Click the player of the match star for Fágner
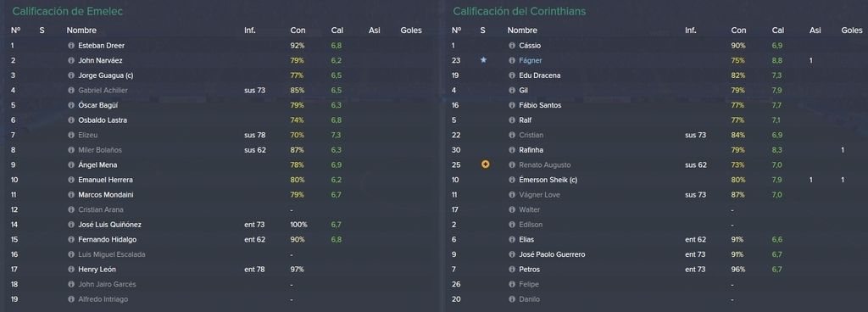This screenshot has height=312, width=868. point(483,59)
